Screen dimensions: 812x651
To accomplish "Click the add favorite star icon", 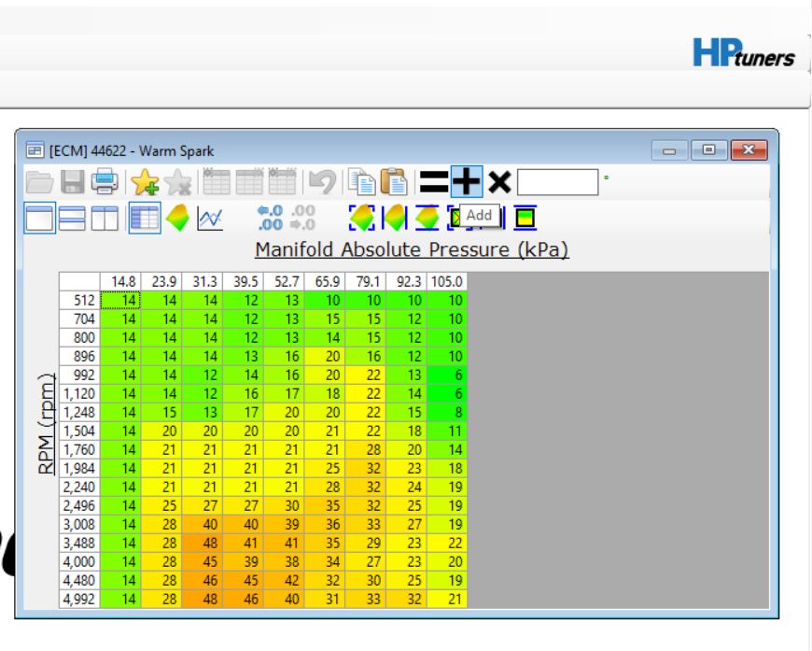I will tap(144, 181).
